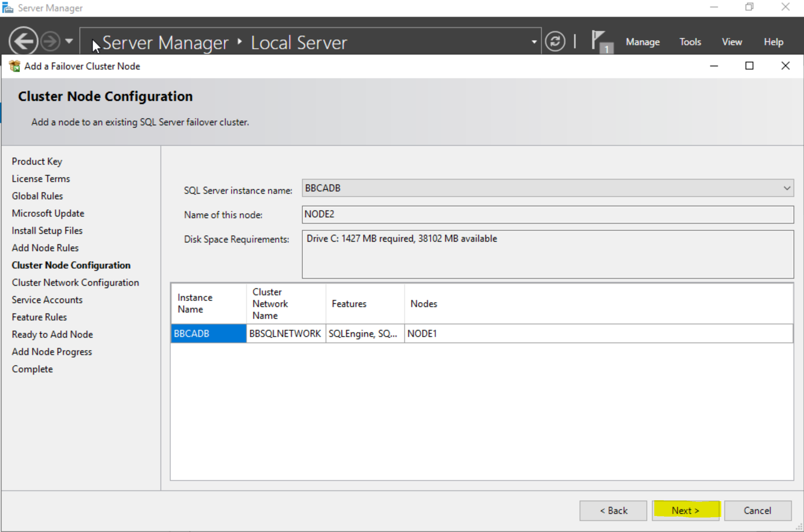Image resolution: width=804 pixels, height=532 pixels.
Task: Select Cluster Node Configuration step
Action: pos(71,265)
